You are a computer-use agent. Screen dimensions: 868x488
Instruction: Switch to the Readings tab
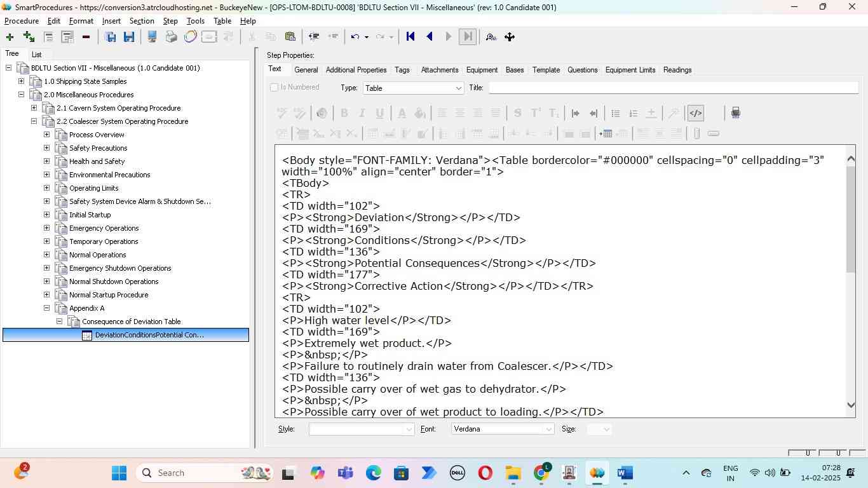[x=677, y=70]
